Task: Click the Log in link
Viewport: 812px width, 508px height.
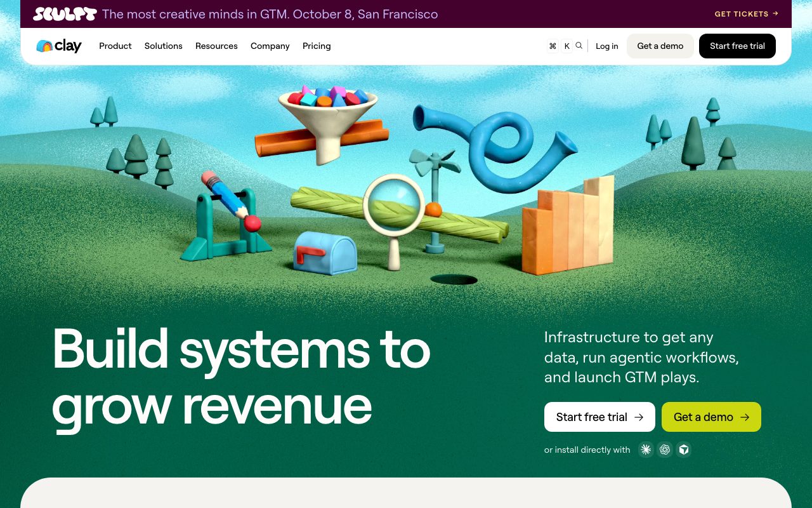Action: click(x=607, y=46)
